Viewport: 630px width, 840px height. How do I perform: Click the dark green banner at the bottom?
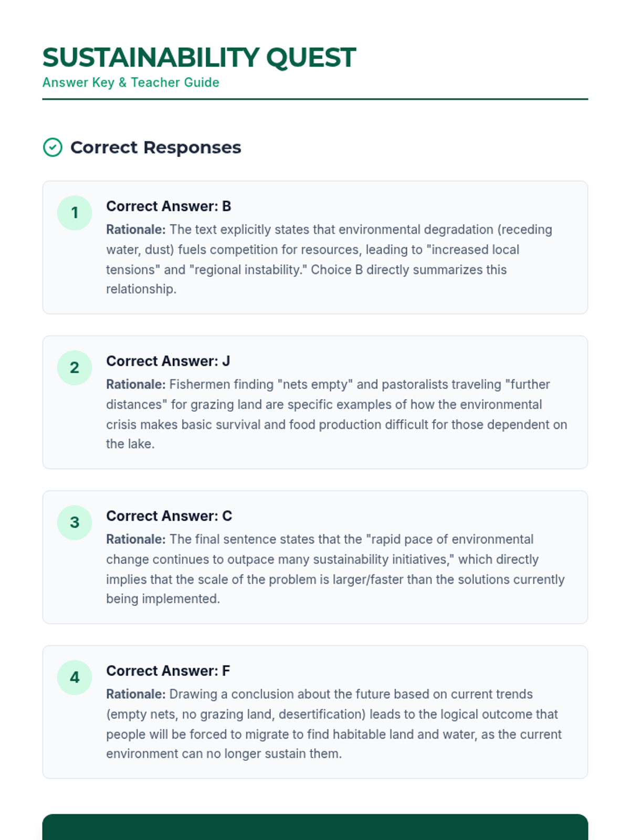tap(315, 827)
